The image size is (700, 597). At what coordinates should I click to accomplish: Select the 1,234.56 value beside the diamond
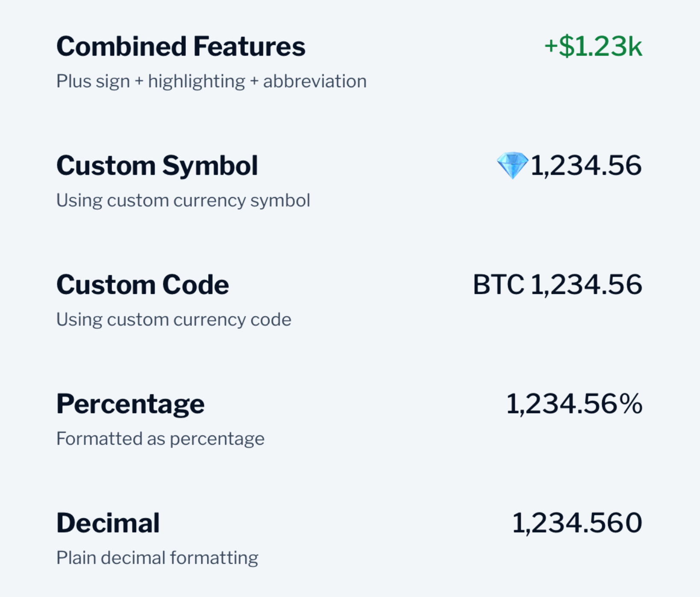pos(586,166)
